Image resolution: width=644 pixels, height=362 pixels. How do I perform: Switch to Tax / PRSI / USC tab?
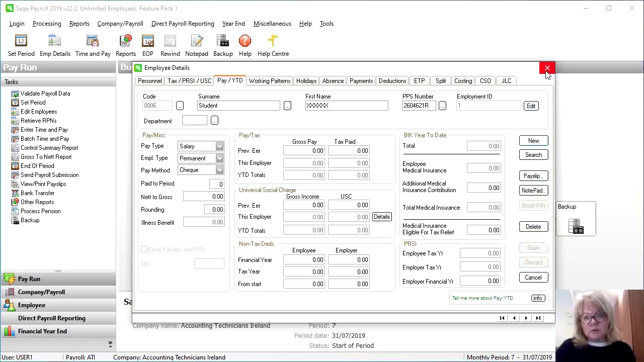point(189,81)
